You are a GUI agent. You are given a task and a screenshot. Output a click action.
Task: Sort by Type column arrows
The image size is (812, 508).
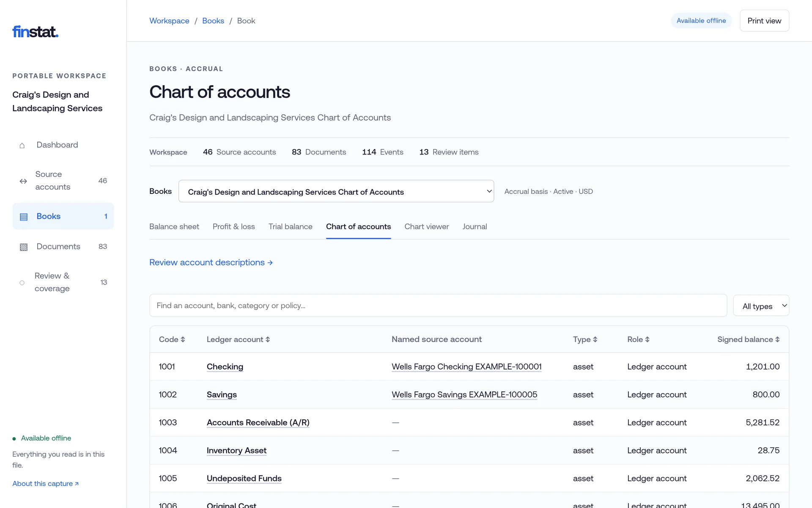point(595,340)
